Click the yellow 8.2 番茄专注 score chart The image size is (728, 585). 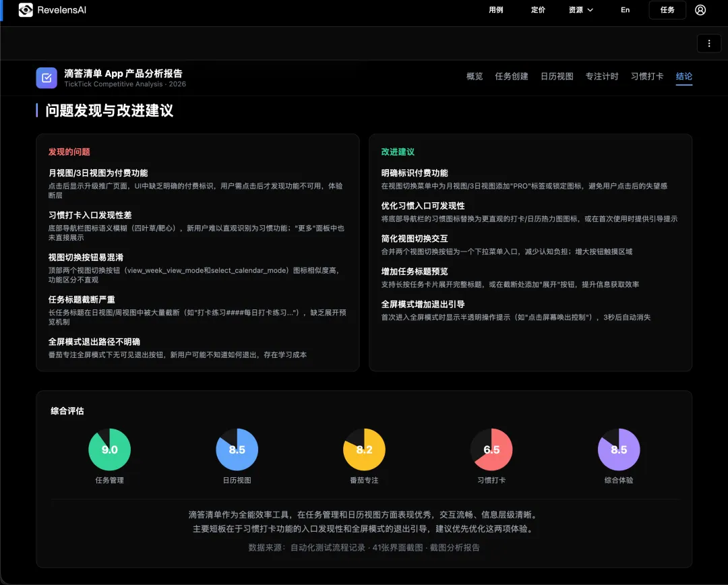[364, 450]
